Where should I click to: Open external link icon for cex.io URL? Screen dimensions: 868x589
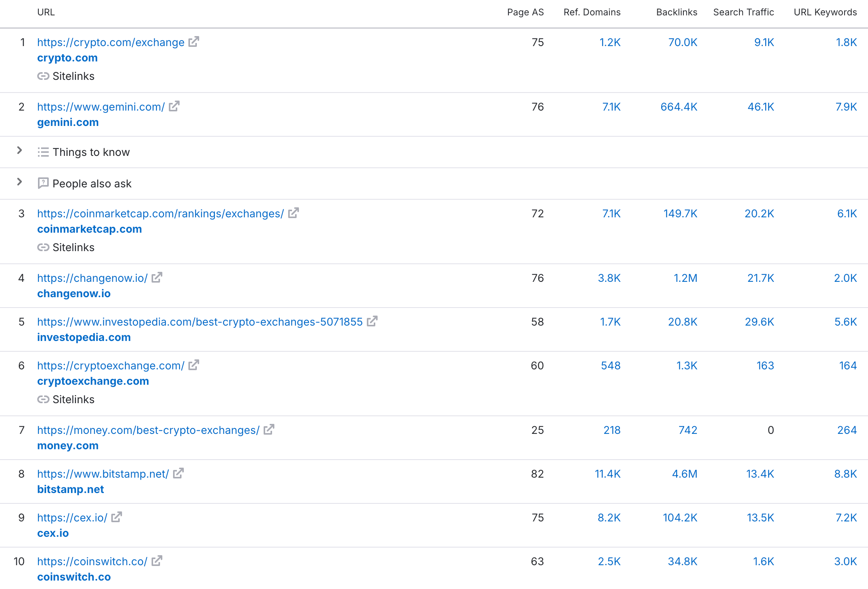tap(117, 517)
